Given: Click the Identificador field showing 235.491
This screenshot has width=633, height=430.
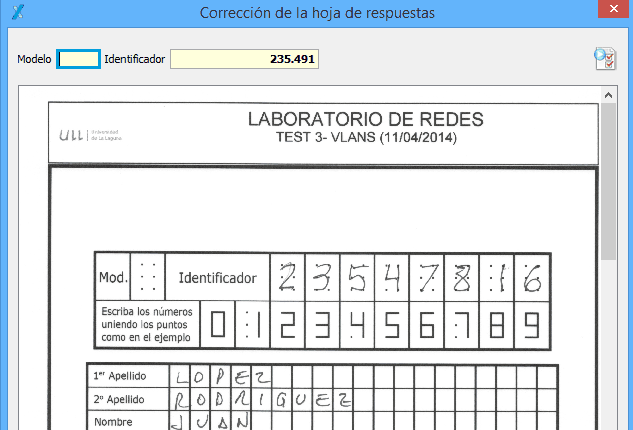Looking at the screenshot, I should click(x=244, y=59).
